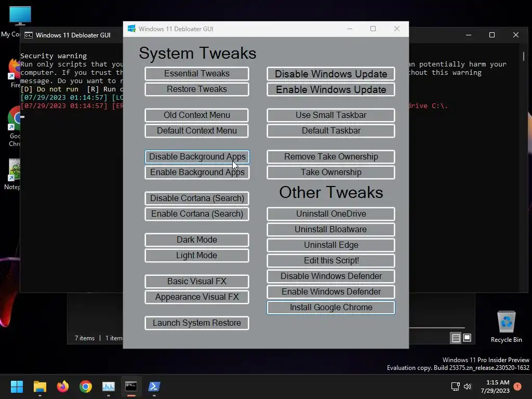Select the Recycle Bin desktop icon

point(506,327)
